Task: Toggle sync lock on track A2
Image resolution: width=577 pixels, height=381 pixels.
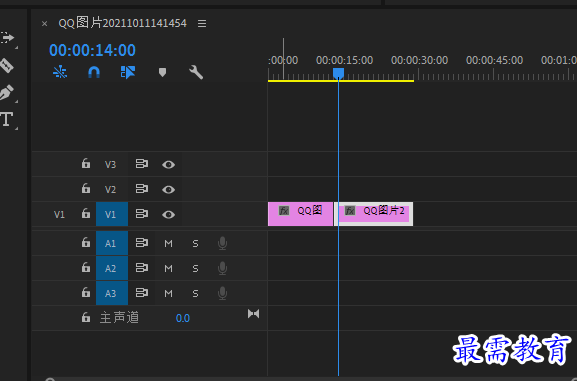Action: click(x=142, y=268)
